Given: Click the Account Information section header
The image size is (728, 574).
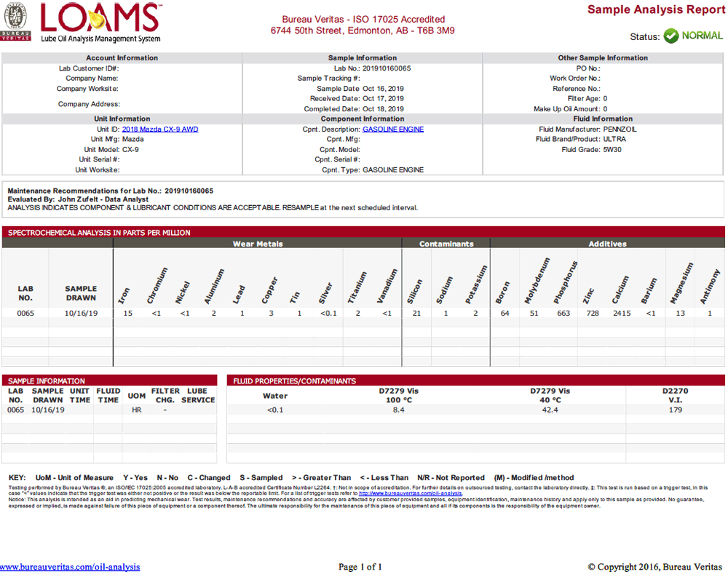Looking at the screenshot, I should point(122,57).
